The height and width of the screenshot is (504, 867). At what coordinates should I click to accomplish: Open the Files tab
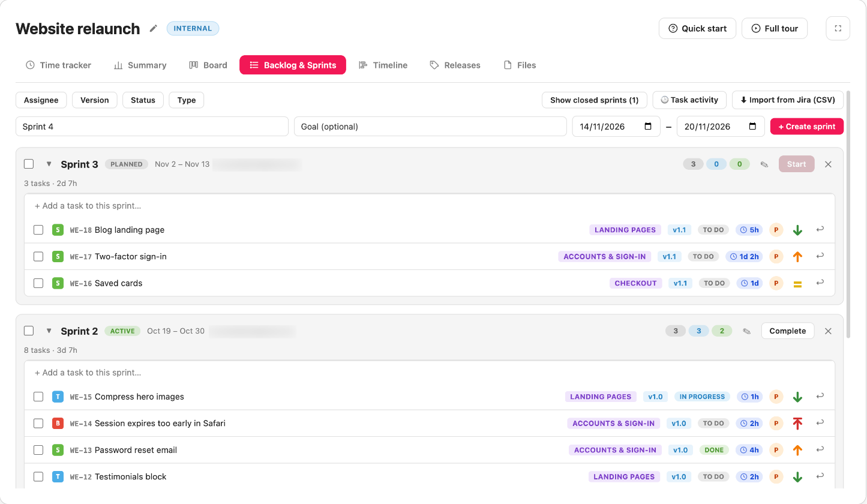point(520,65)
